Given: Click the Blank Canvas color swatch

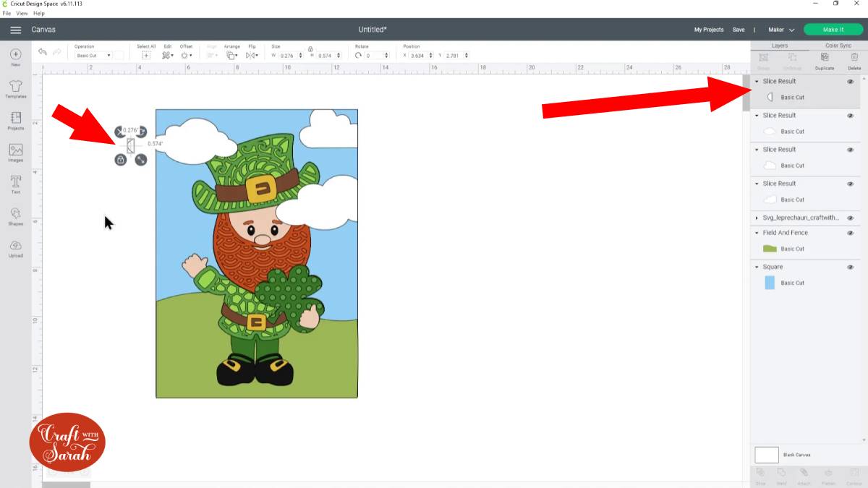Looking at the screenshot, I should click(766, 455).
